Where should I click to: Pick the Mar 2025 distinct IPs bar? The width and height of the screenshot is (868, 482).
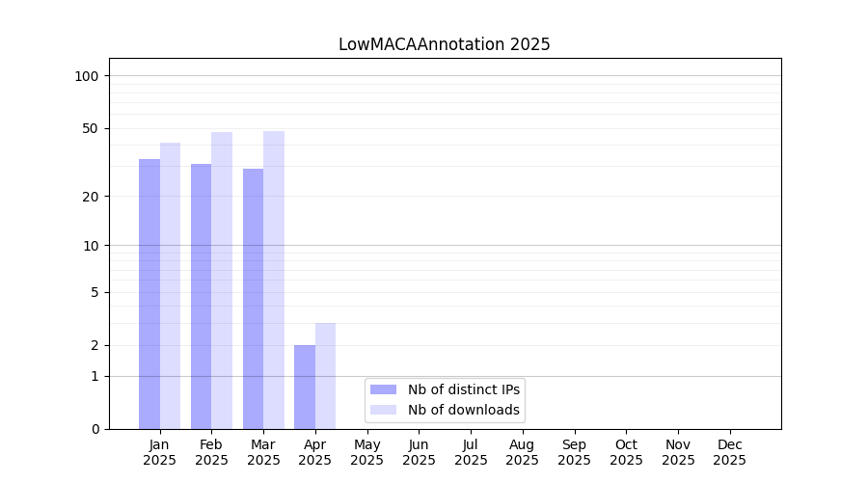coord(253,299)
